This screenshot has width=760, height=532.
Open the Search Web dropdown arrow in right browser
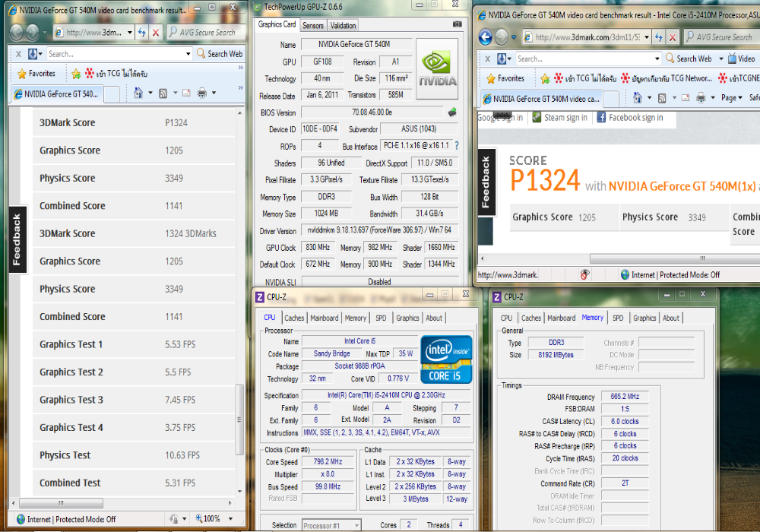tap(720, 59)
